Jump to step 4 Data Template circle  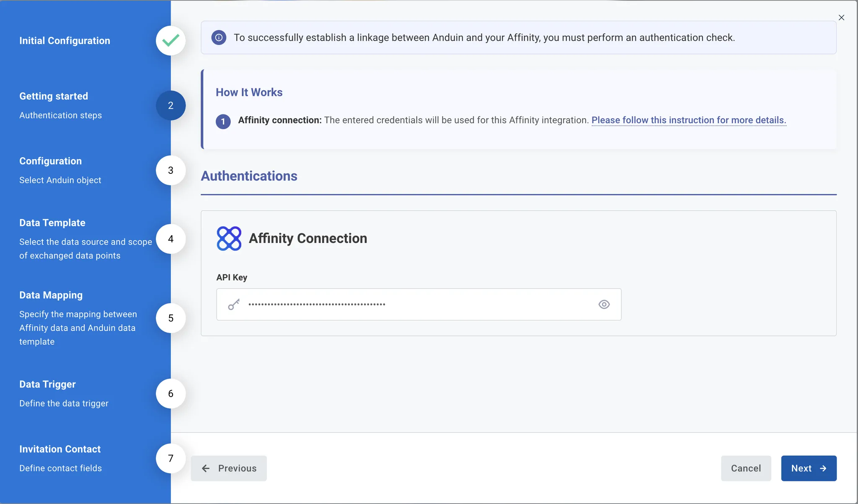pos(171,239)
